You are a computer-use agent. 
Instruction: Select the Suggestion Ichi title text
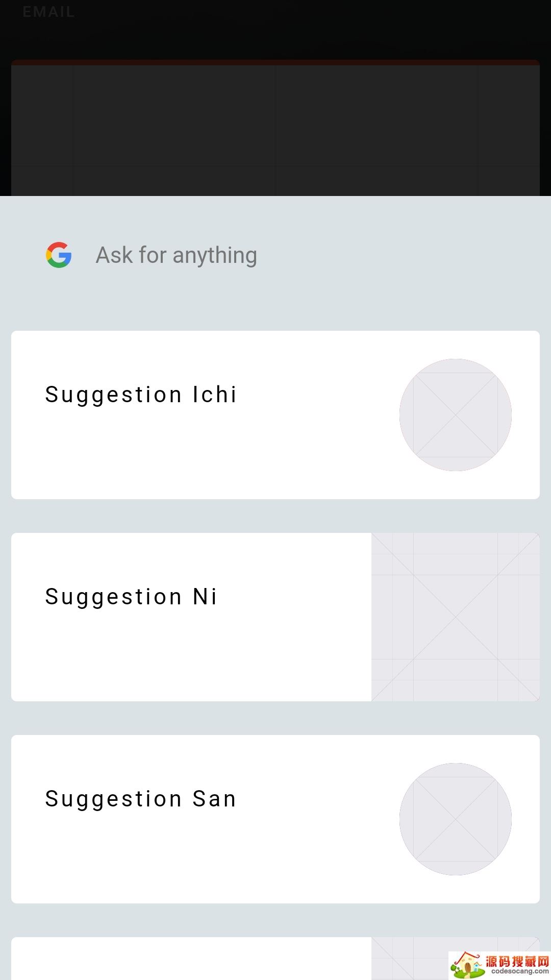pos(140,395)
